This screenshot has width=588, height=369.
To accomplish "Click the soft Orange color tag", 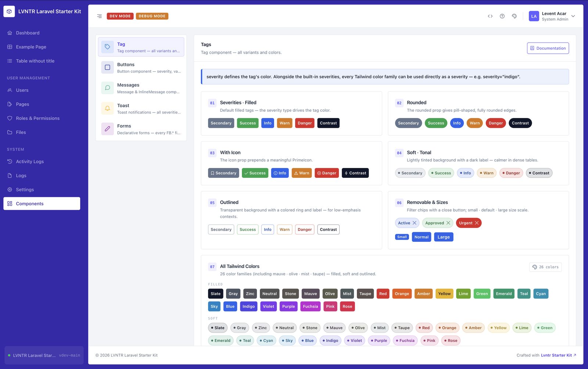I will [447, 328].
